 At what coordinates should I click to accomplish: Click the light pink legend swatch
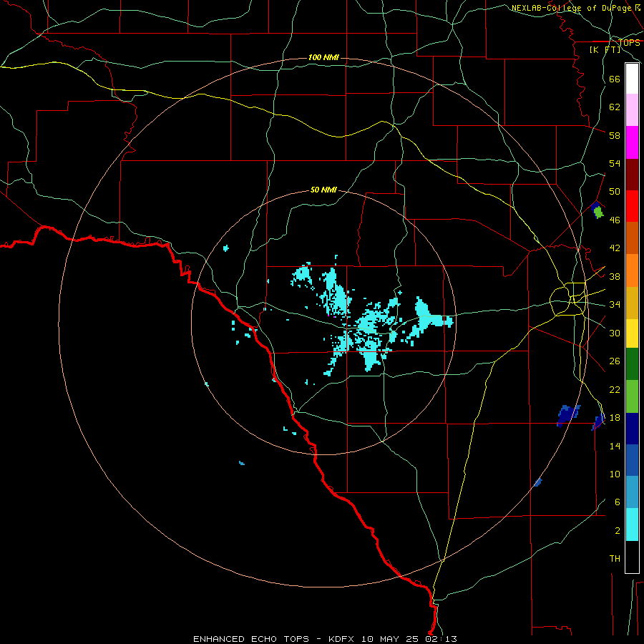[632, 110]
